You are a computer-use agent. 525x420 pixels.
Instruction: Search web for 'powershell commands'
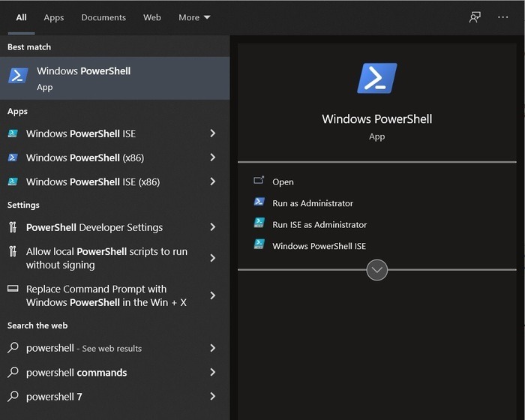pos(76,373)
